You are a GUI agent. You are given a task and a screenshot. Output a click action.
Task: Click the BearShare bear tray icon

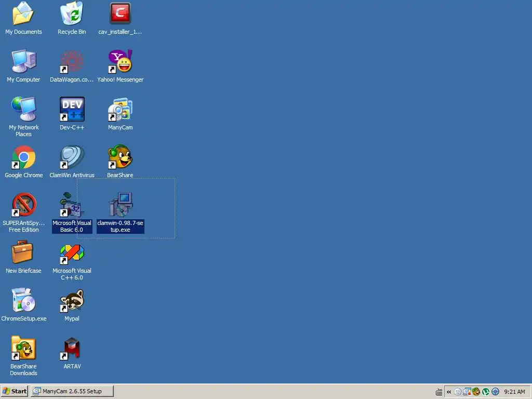(476, 392)
